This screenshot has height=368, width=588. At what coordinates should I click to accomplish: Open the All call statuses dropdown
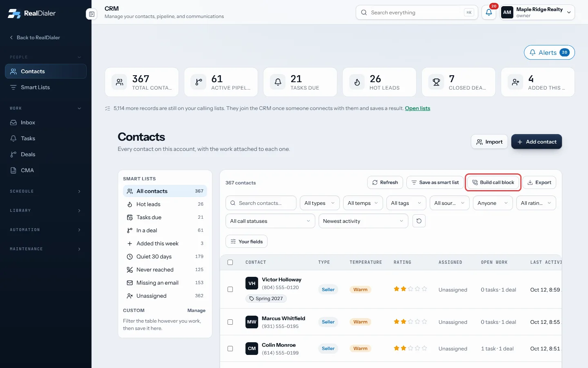pos(270,221)
